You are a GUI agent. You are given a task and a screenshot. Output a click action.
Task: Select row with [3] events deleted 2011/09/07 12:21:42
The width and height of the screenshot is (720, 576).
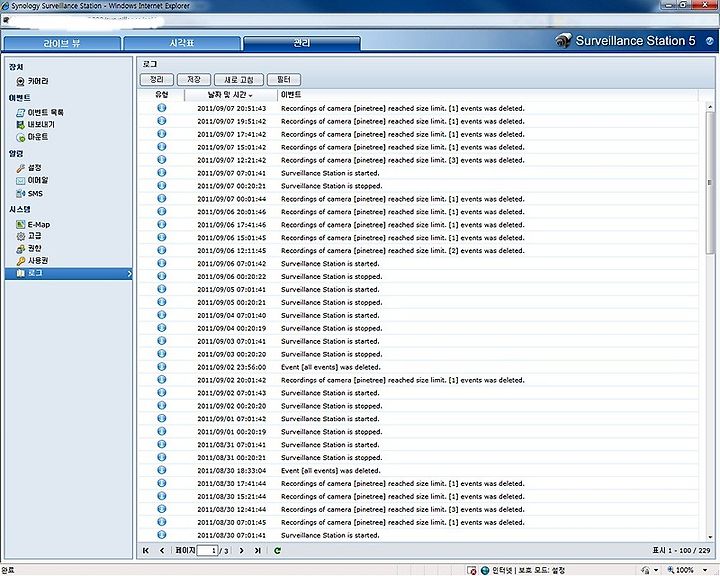click(x=419, y=160)
